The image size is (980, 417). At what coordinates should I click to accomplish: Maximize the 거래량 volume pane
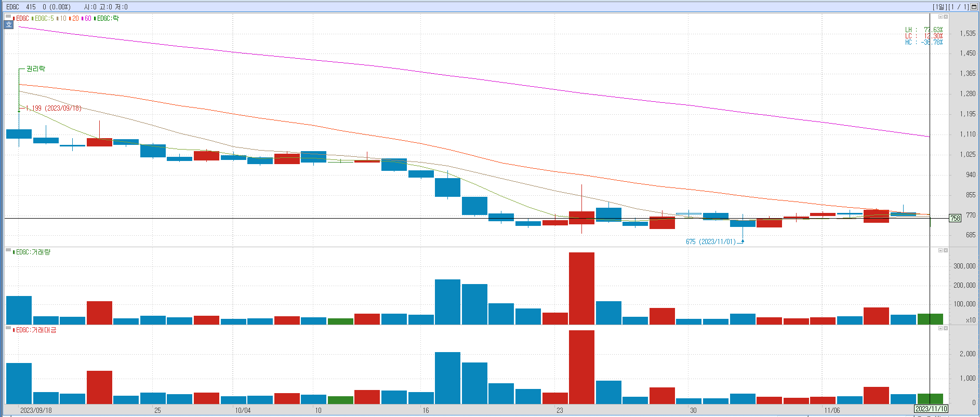(940, 250)
